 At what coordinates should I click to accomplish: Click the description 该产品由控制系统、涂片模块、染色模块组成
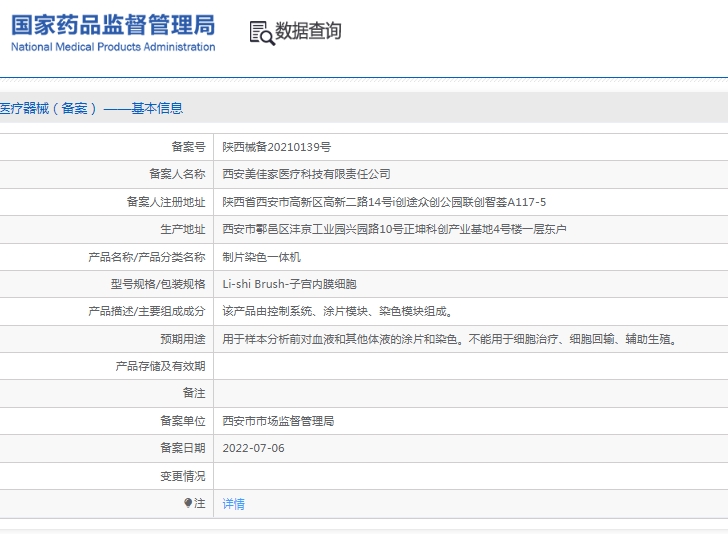click(338, 311)
